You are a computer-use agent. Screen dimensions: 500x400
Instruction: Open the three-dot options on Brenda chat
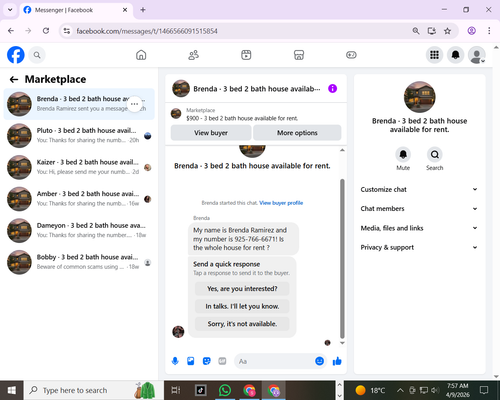134,104
